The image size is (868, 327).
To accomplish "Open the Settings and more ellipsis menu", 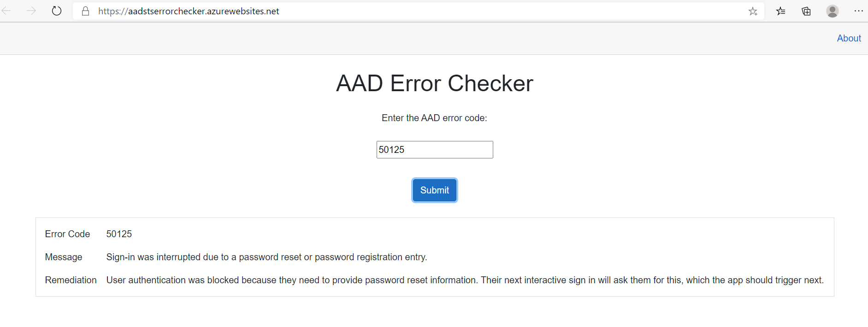I will pyautogui.click(x=858, y=11).
